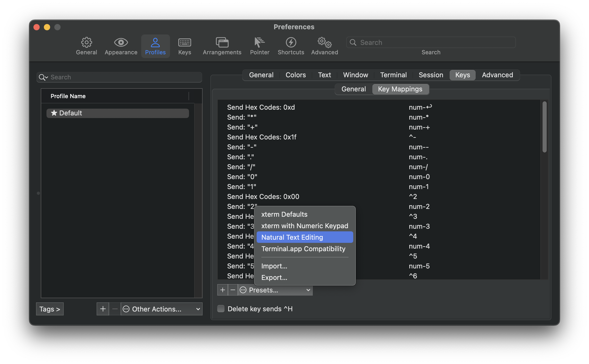Open the Presets... dropdown
This screenshot has width=589, height=364.
275,290
